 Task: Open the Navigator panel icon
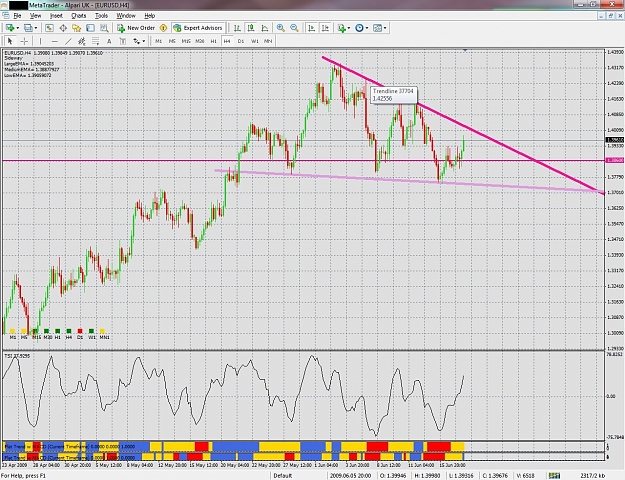(77, 28)
